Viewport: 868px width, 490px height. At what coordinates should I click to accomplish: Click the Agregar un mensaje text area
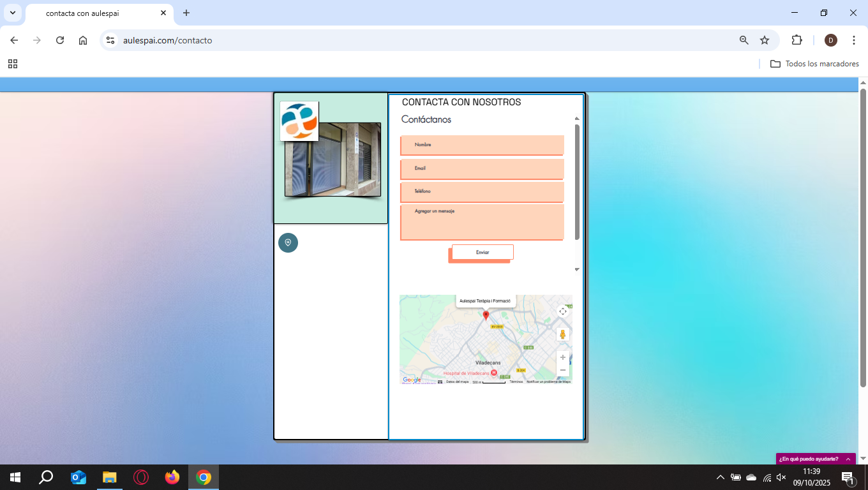482,222
